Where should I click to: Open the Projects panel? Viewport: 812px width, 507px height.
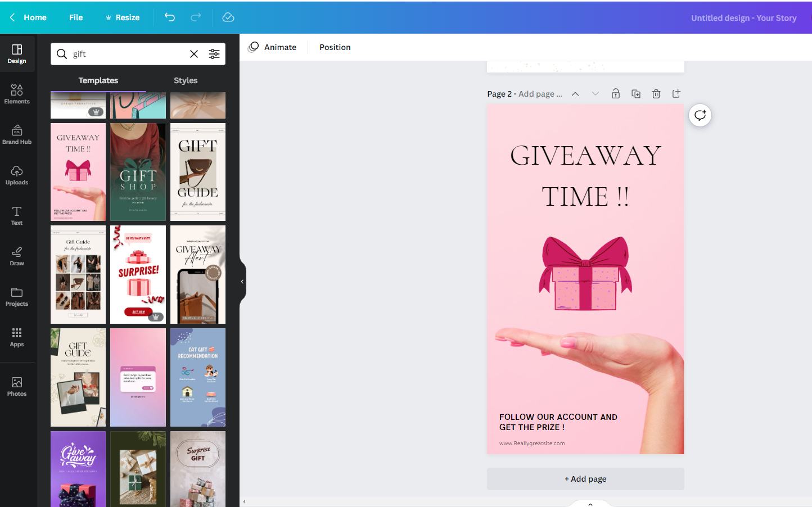pos(17,297)
